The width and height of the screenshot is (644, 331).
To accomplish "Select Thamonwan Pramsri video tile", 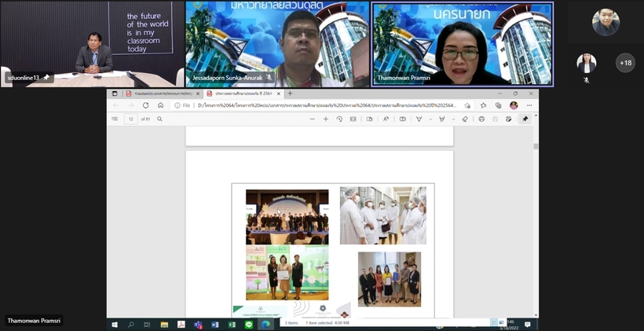I will click(x=462, y=44).
